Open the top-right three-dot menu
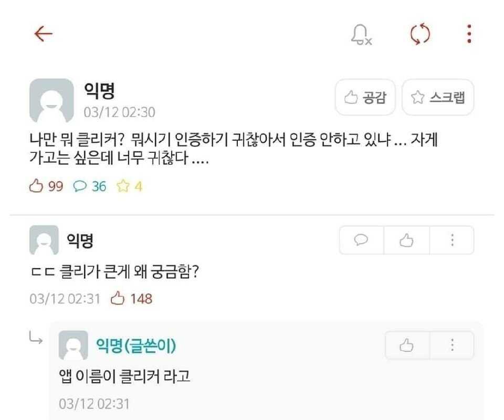The width and height of the screenshot is (504, 420). 469,34
